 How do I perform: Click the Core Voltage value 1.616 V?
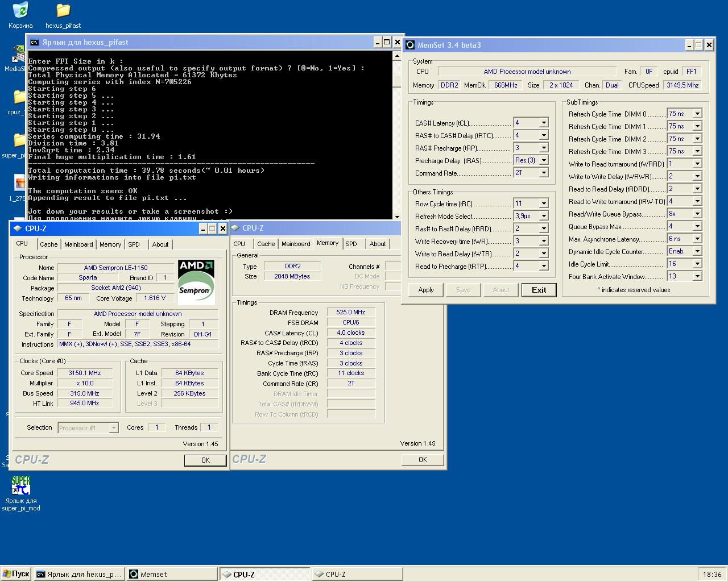(x=155, y=298)
